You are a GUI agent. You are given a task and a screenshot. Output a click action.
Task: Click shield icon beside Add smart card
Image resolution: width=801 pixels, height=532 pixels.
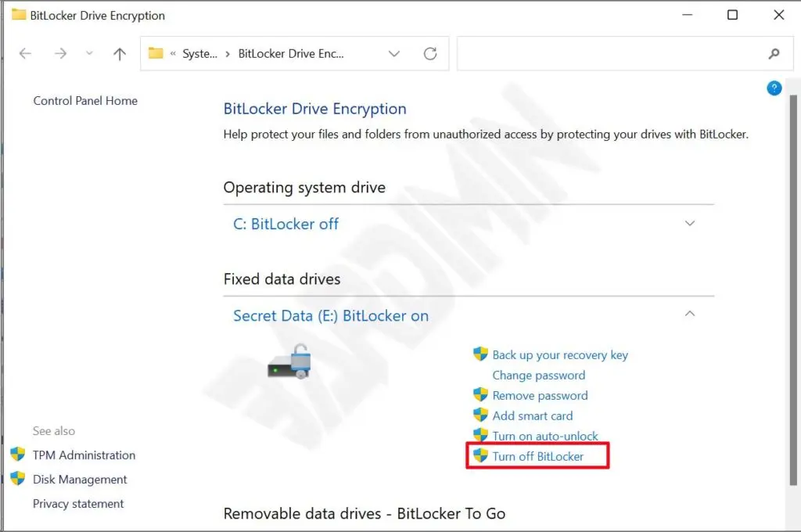pos(480,415)
